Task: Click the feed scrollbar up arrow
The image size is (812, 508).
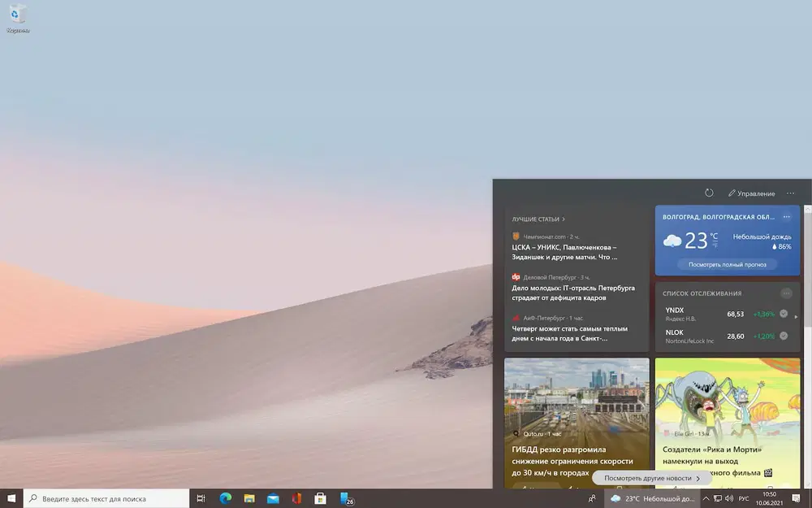Action: coord(807,208)
